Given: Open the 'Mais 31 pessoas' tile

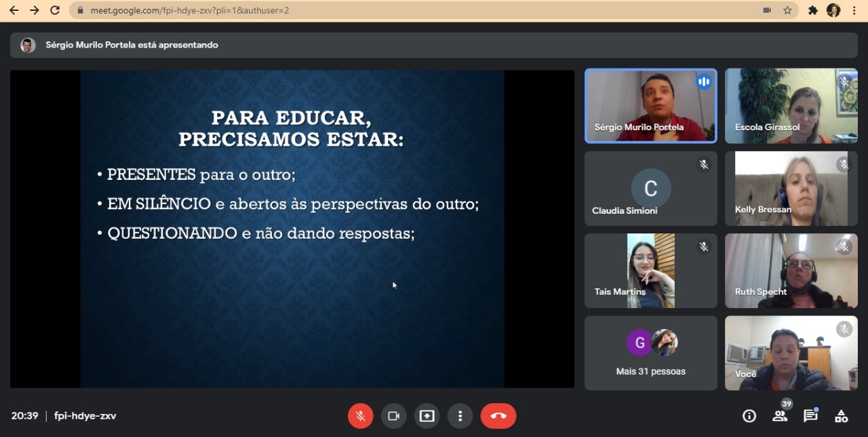Looking at the screenshot, I should pyautogui.click(x=650, y=353).
